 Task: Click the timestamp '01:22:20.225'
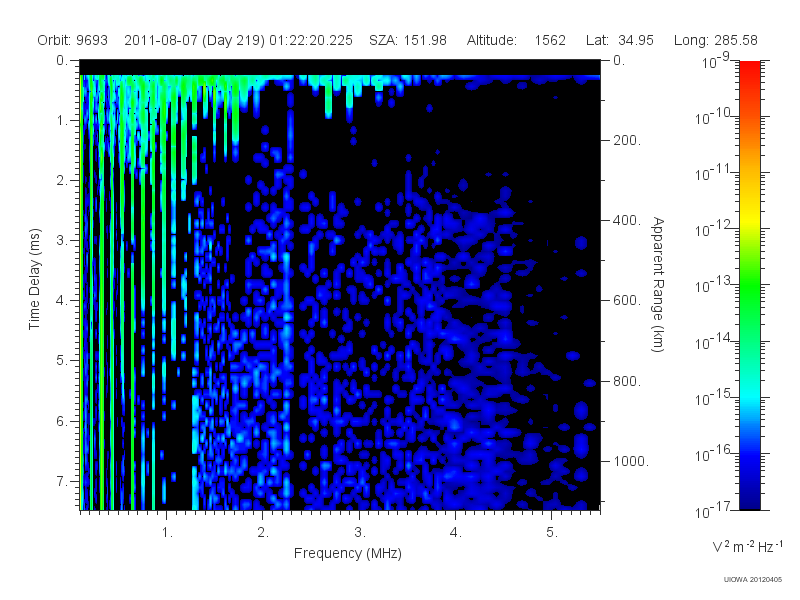coord(311,40)
